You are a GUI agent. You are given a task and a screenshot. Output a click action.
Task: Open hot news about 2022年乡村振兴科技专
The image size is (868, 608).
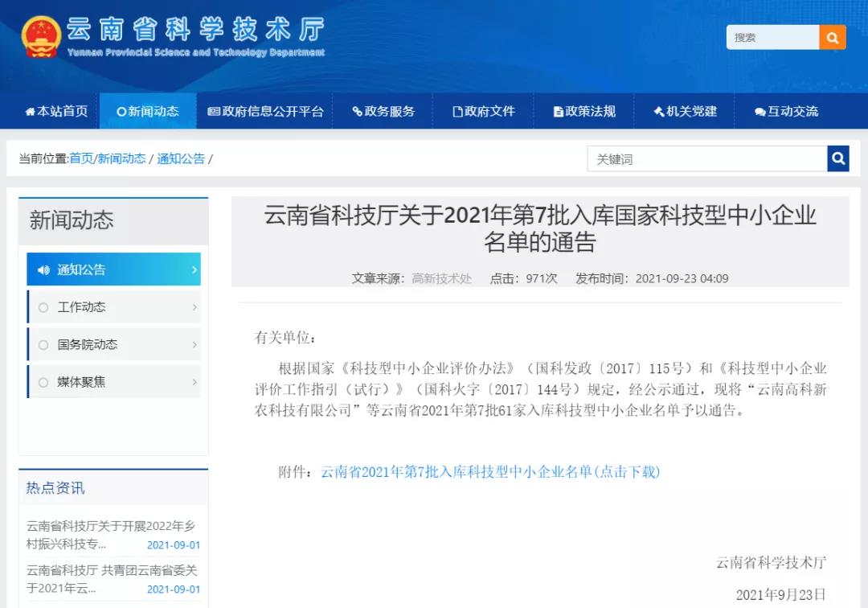111,535
